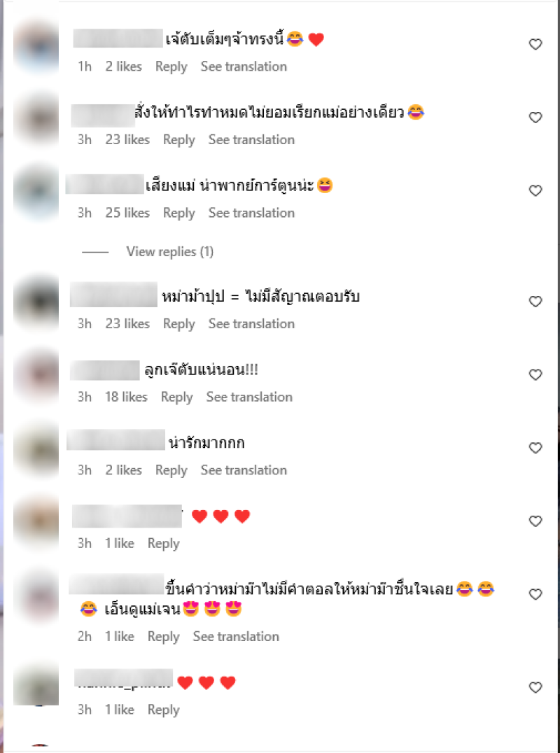Screen dimensions: 560x753
Task: Open avatar of the 18 likes commenter
Action: [36, 376]
